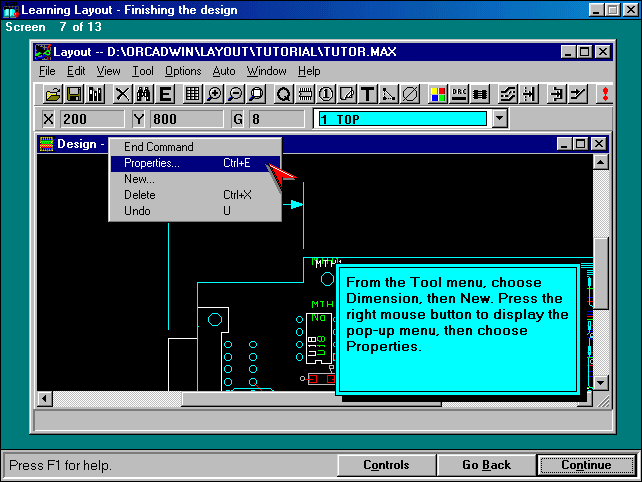The image size is (642, 482).
Task: Open the Tool menu
Action: (x=143, y=71)
